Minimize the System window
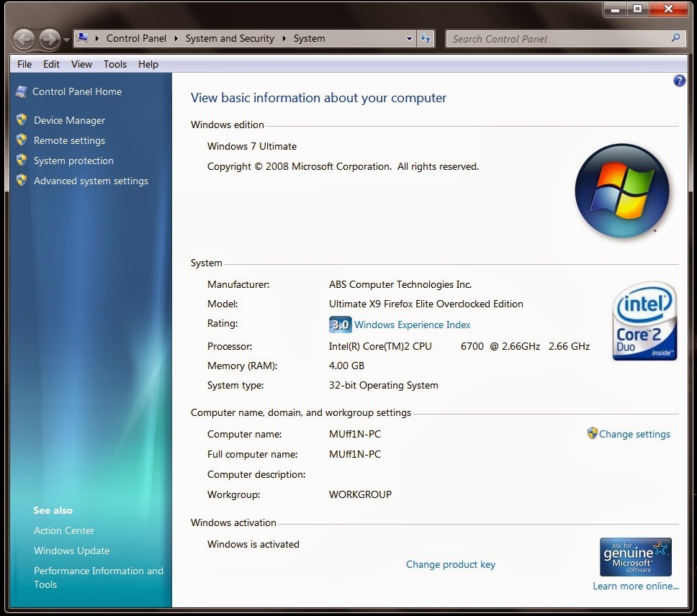697x616 pixels. tap(615, 9)
